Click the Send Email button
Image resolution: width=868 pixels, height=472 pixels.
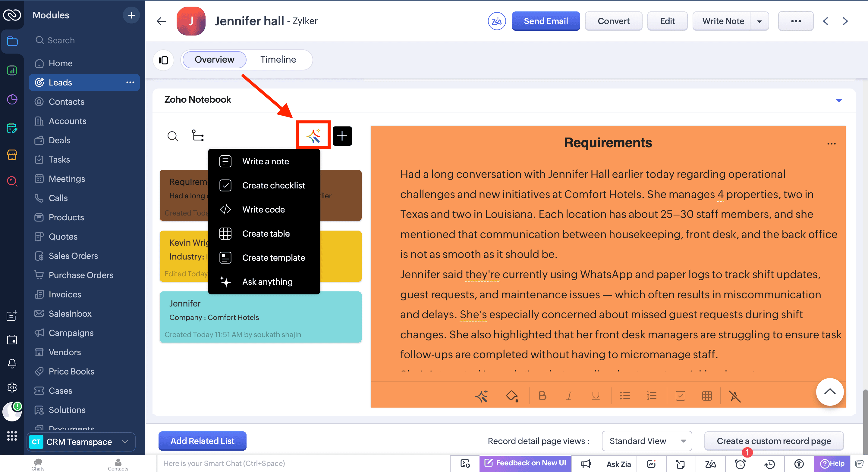546,21
